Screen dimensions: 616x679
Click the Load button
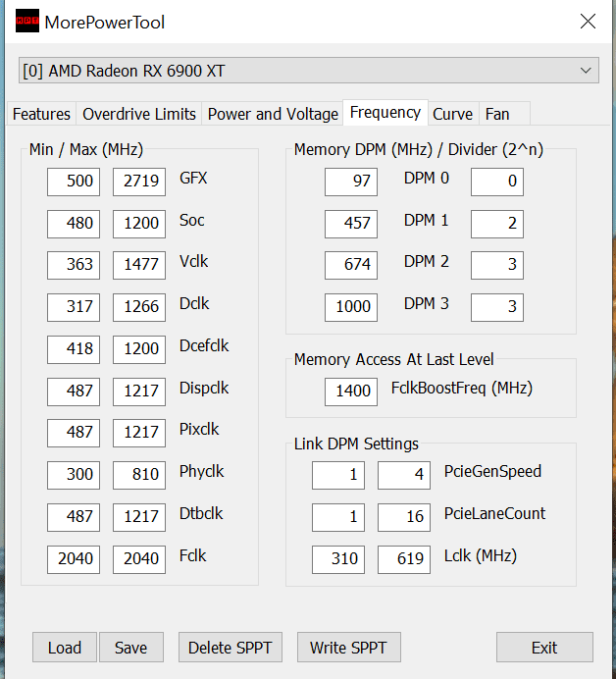(65, 648)
